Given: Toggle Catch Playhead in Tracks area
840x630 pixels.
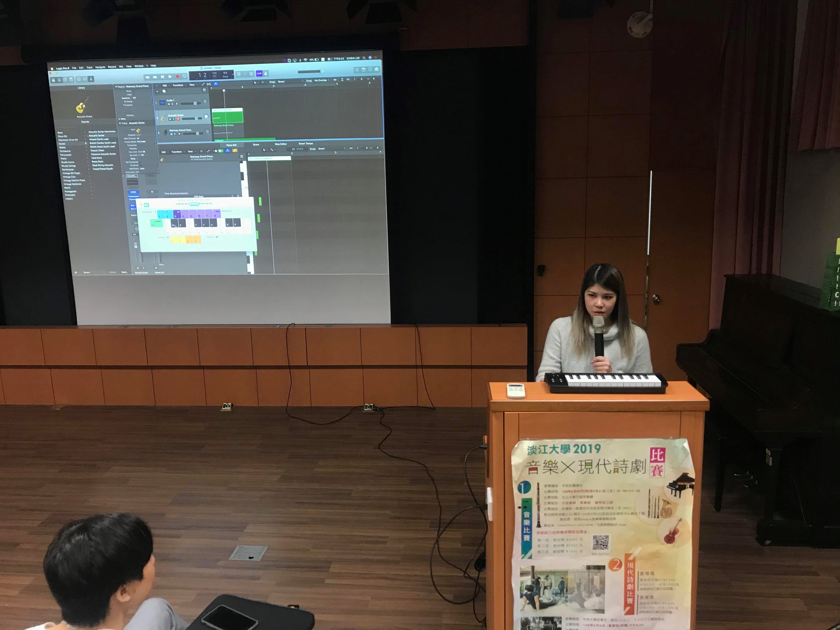Looking at the screenshot, I should click(216, 84).
